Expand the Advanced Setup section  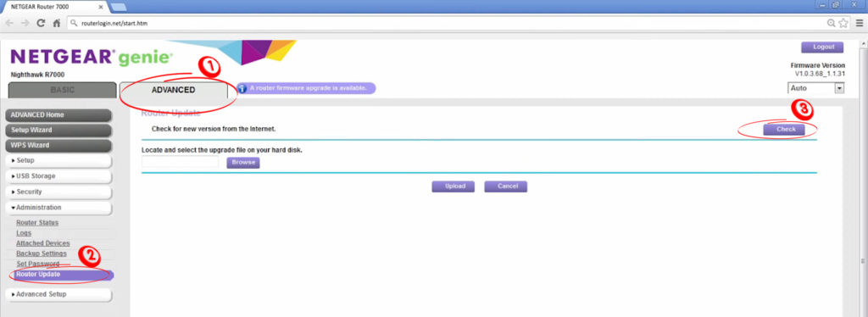click(x=58, y=294)
